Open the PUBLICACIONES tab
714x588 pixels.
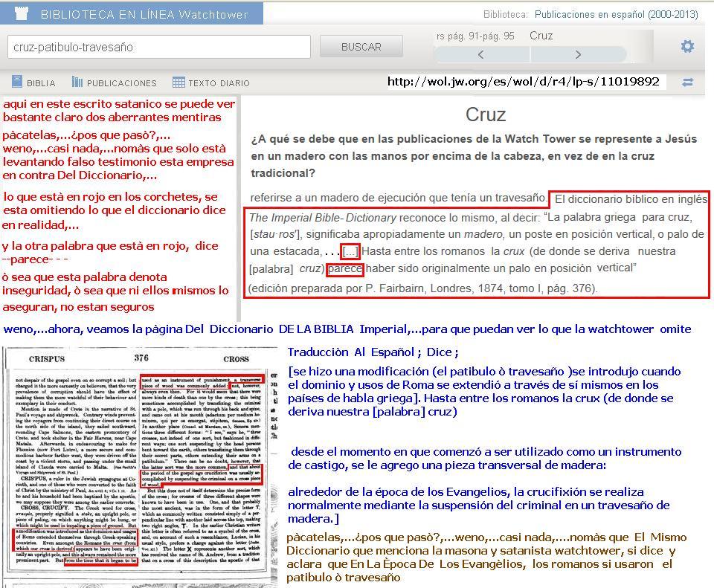pos(121,83)
